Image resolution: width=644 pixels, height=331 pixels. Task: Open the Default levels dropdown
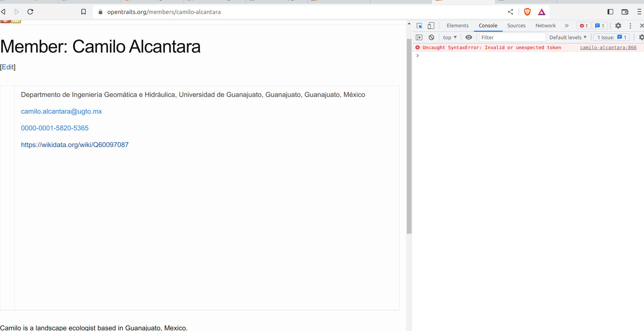click(x=568, y=37)
